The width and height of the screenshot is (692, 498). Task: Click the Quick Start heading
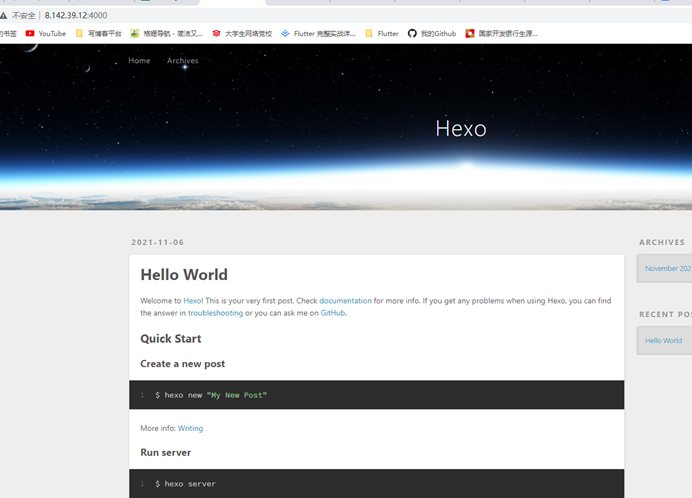point(171,339)
